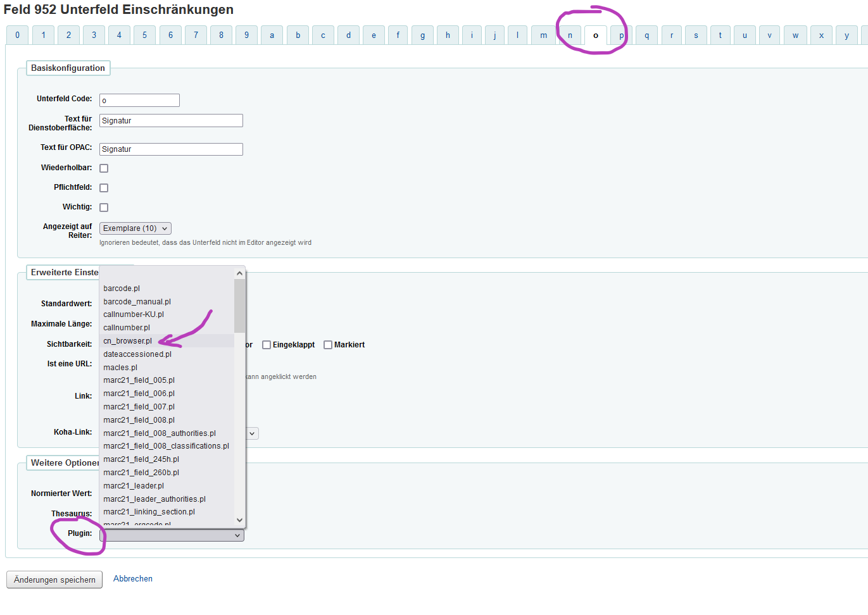Go to subfield tab 0
The width and height of the screenshot is (868, 615).
pyautogui.click(x=17, y=35)
